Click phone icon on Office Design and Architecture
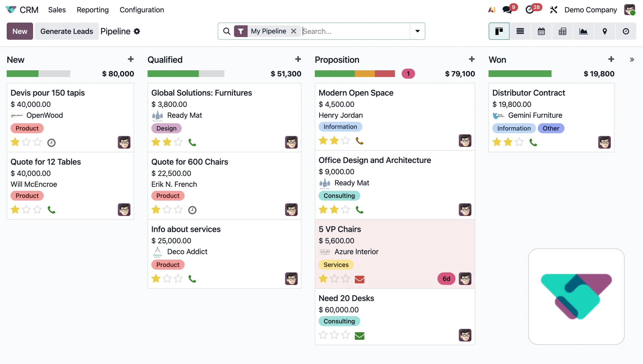Viewport: 643px width, 364px height. tap(359, 210)
